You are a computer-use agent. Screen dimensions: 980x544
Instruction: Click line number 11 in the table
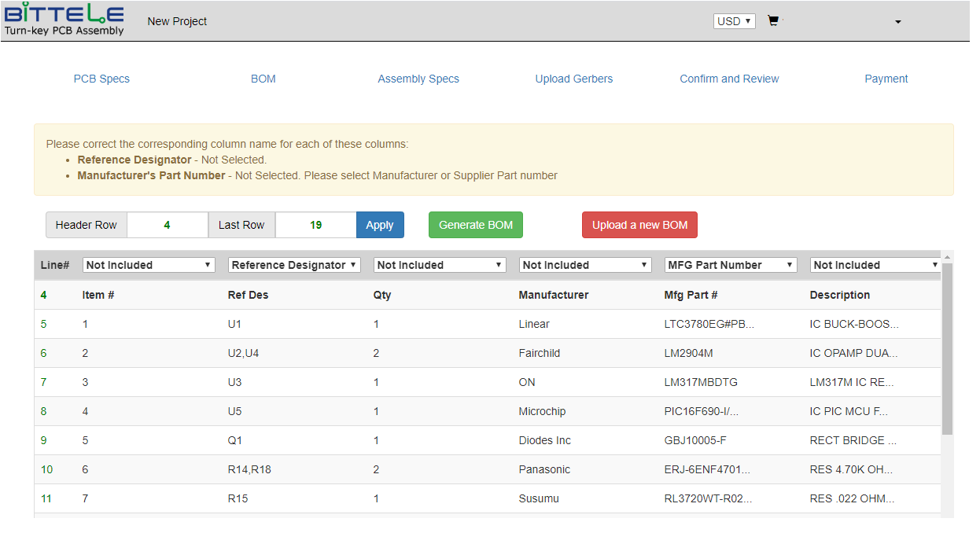click(x=46, y=498)
